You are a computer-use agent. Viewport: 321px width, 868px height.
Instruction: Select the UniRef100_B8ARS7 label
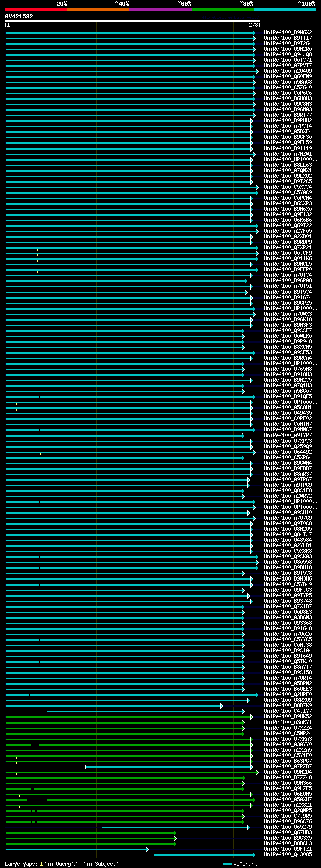pos(288,474)
